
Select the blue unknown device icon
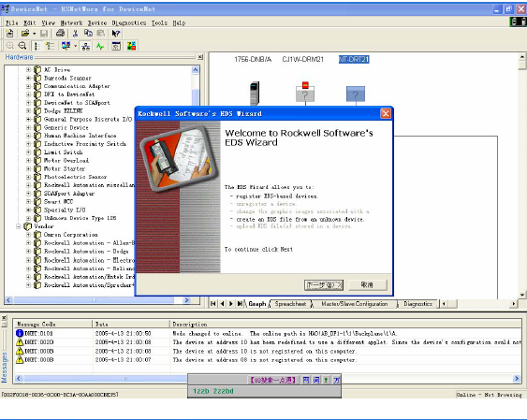(x=356, y=94)
